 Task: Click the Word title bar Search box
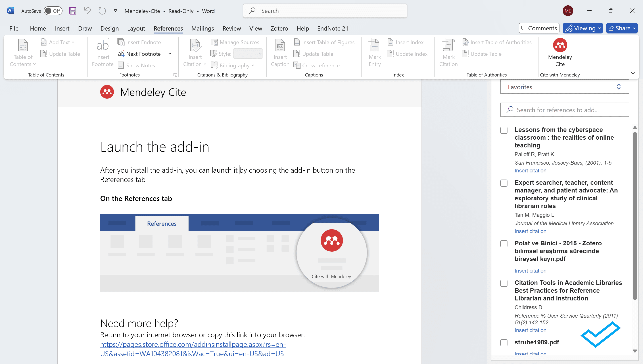(325, 11)
